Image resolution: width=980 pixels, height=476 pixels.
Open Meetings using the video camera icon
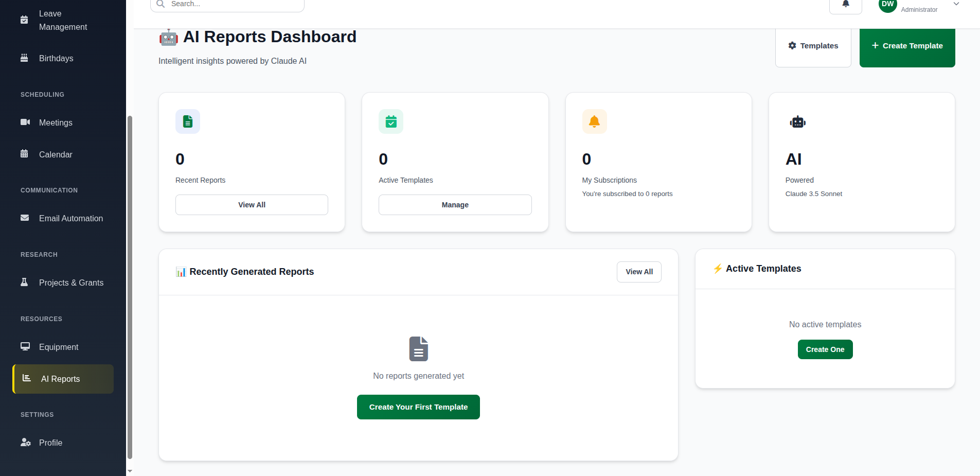(x=24, y=122)
